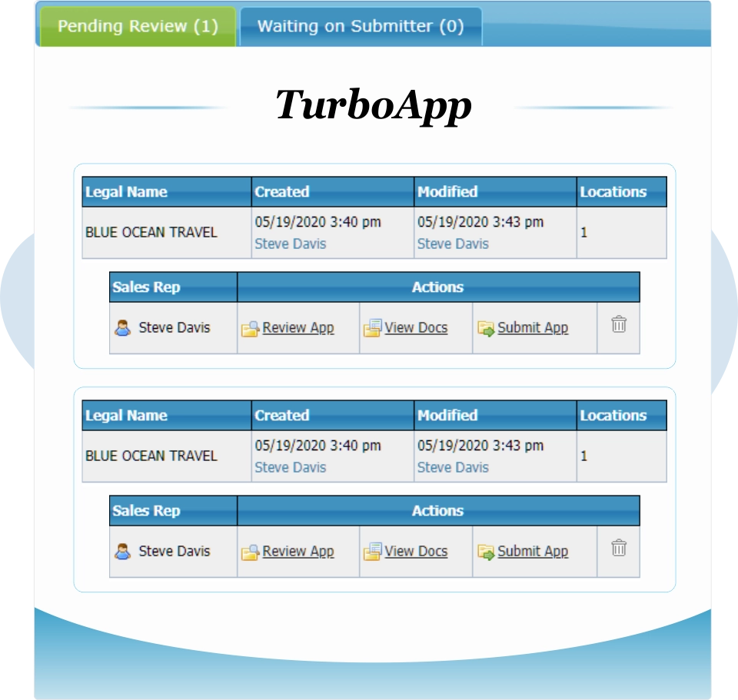Image resolution: width=738 pixels, height=700 pixels.
Task: Click Steve Davis under Modified in the second card
Action: click(453, 467)
